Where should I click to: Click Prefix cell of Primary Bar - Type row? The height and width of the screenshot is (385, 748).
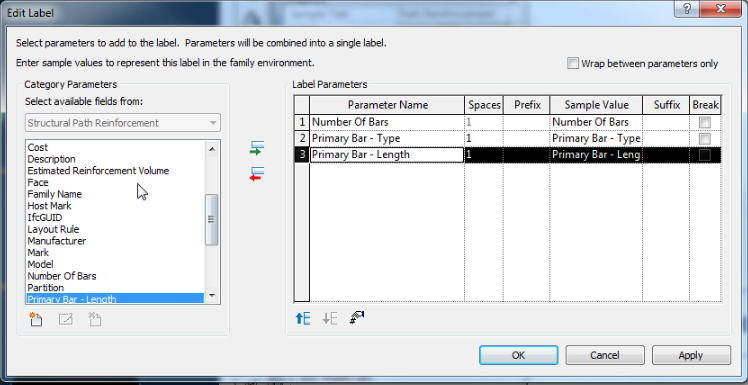[x=526, y=139]
